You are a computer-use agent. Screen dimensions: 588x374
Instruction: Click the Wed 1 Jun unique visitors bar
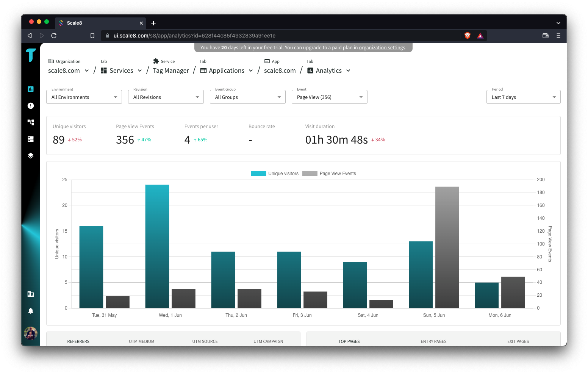pos(157,246)
